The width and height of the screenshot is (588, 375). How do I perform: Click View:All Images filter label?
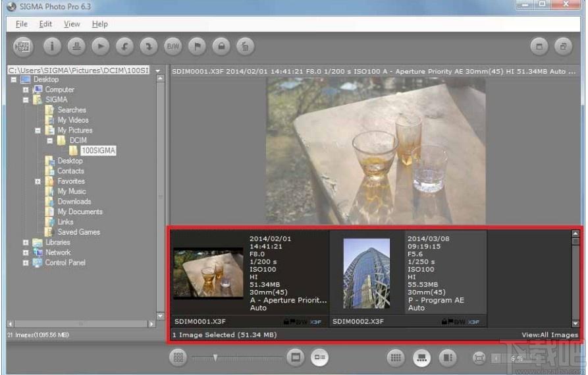coord(549,335)
